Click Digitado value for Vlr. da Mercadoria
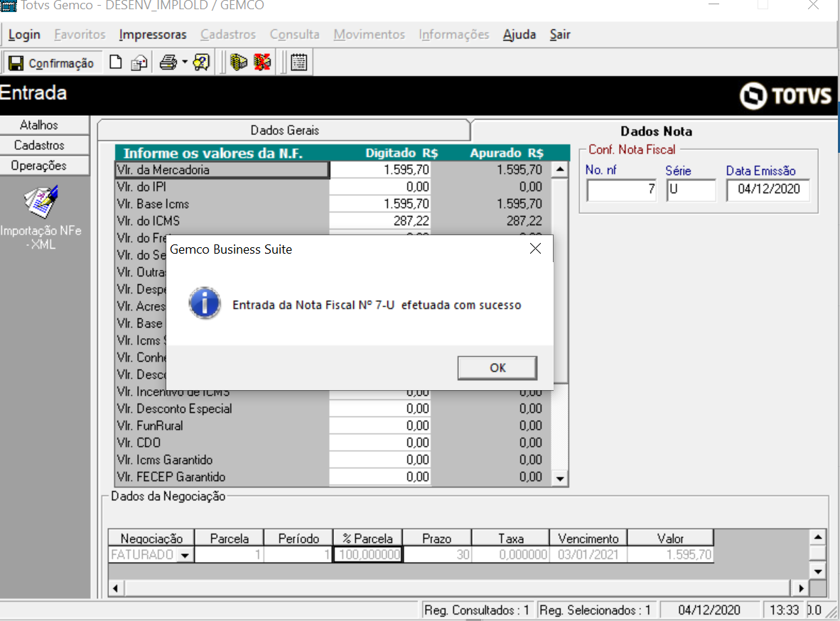Screen dimensions: 840x621 379,170
